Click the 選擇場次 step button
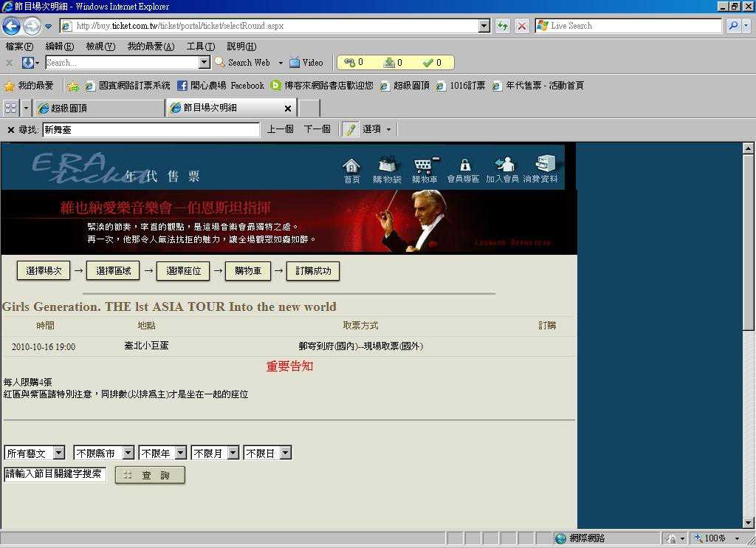Image resolution: width=756 pixels, height=548 pixels. tap(44, 271)
